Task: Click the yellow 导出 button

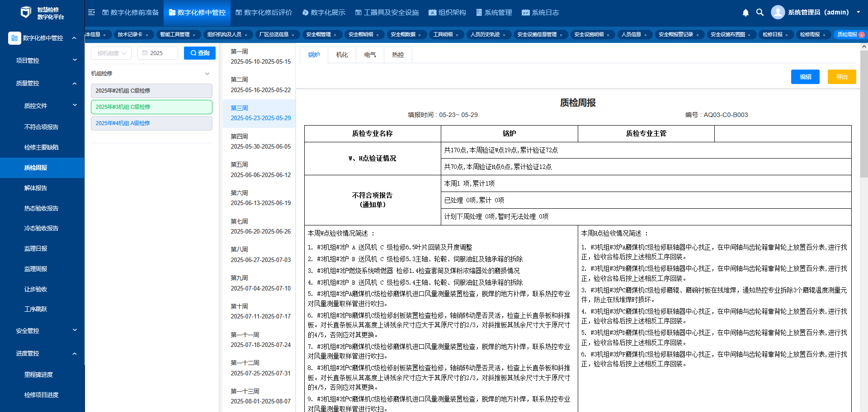Action: click(841, 77)
